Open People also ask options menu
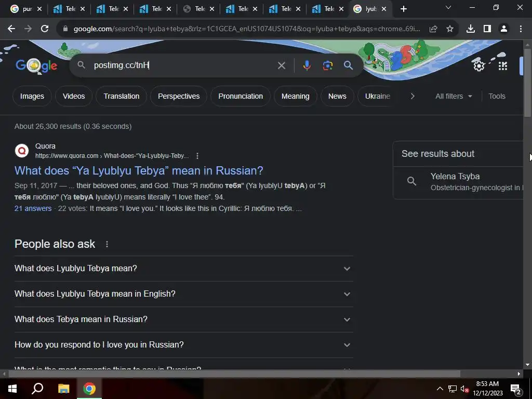 [107, 244]
